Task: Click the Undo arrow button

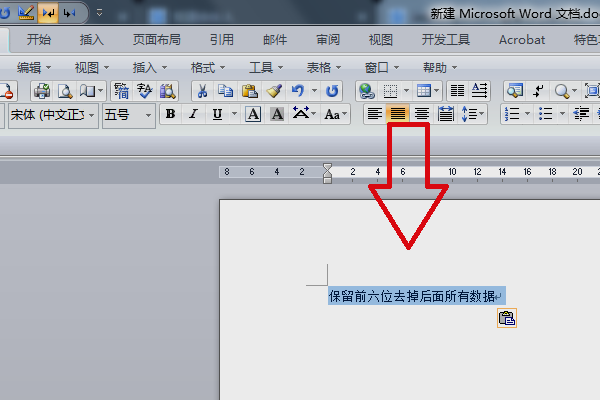Action: [x=298, y=91]
